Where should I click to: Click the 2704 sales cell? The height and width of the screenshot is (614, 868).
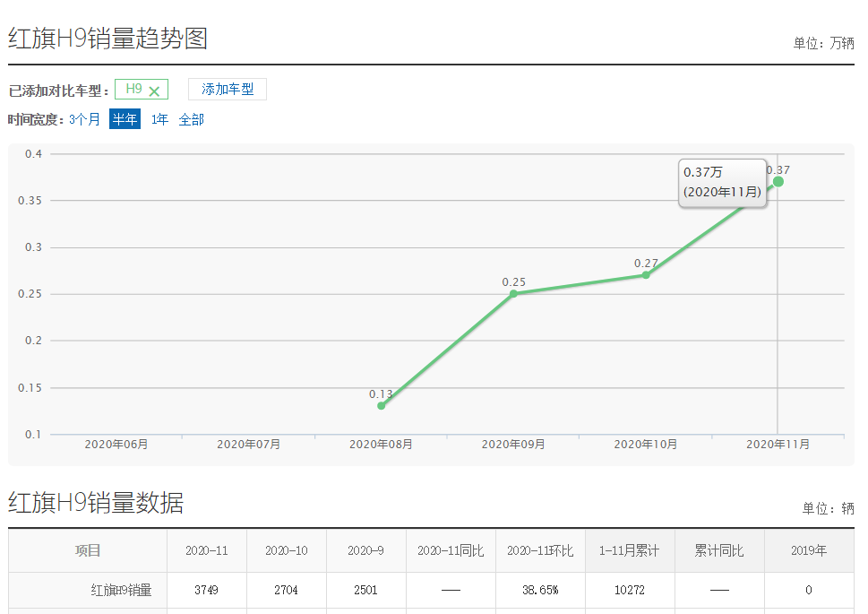coord(286,590)
